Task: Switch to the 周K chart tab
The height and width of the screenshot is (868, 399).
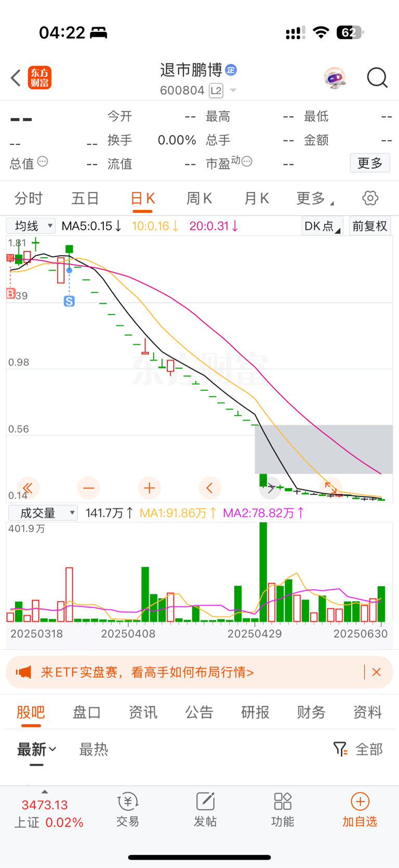Action: [x=199, y=199]
